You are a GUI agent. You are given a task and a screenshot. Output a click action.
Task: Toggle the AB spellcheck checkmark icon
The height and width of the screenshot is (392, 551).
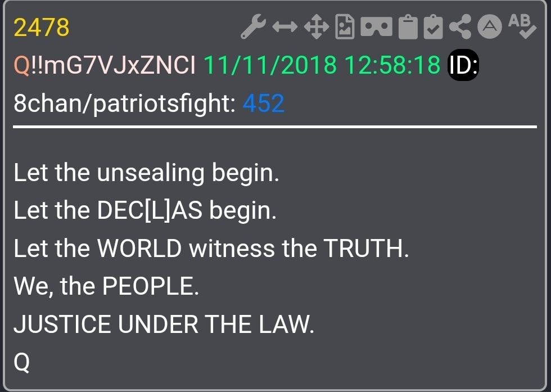coord(522,26)
